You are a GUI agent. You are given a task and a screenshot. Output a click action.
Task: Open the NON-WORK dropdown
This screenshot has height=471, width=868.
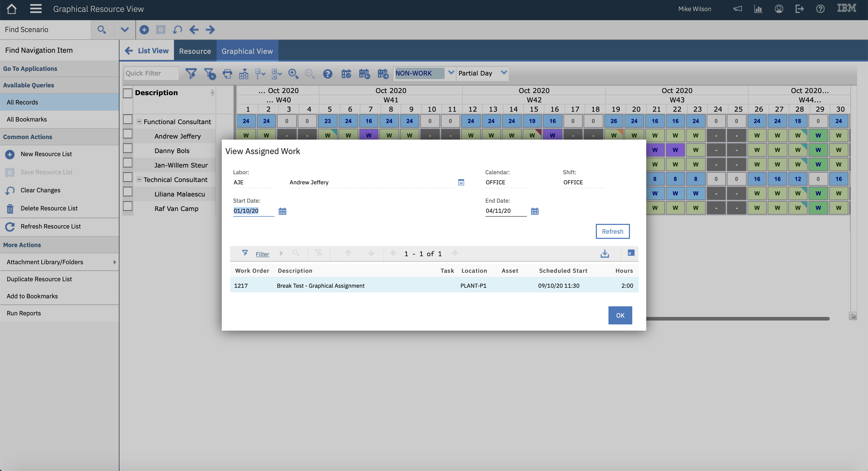click(451, 73)
